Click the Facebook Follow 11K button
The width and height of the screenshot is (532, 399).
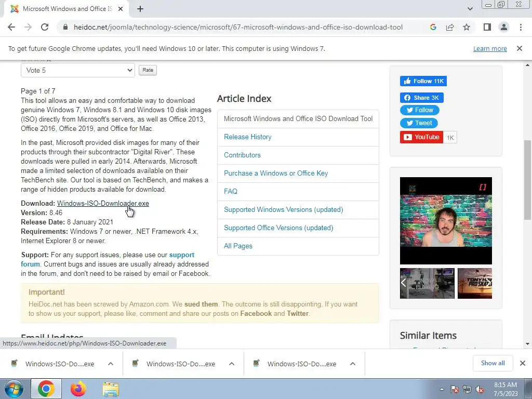(x=423, y=81)
